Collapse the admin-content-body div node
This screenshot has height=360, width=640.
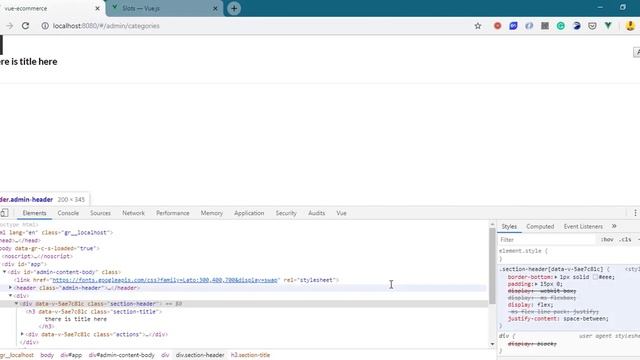(x=4, y=272)
